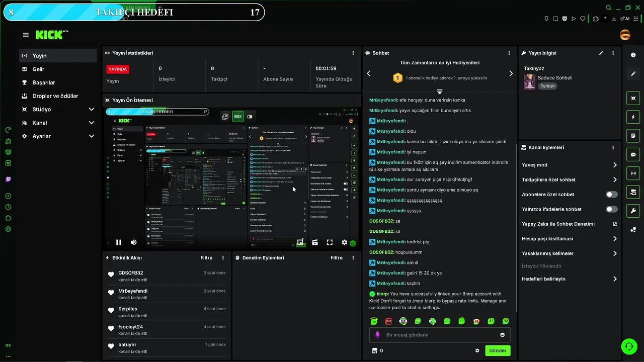644x362 pixels.
Task: Click the emoji picker in message box
Action: point(502,335)
